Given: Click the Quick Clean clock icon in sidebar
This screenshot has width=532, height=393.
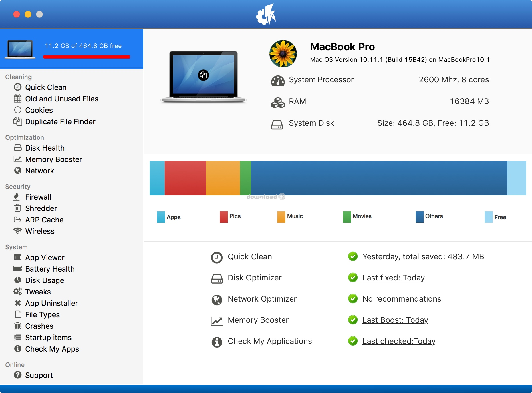Looking at the screenshot, I should coord(18,87).
